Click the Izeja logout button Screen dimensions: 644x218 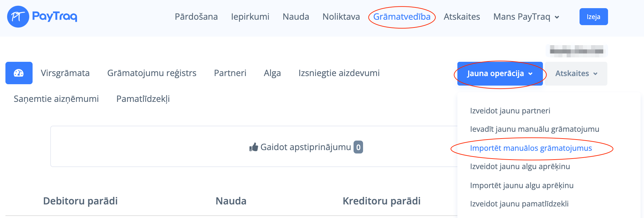593,17
